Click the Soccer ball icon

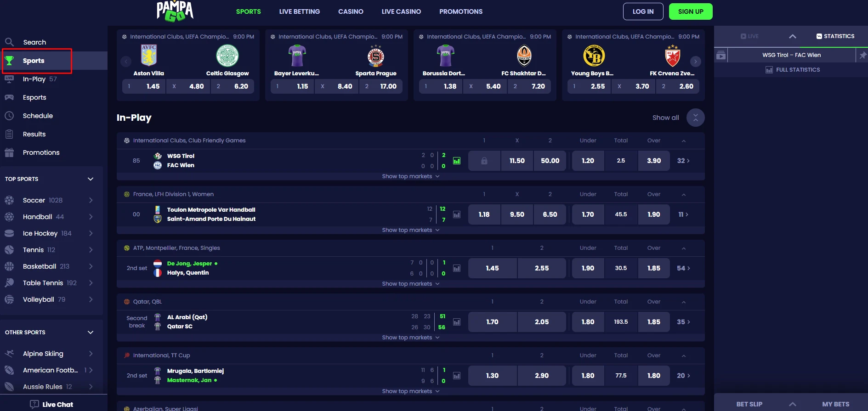coord(9,200)
